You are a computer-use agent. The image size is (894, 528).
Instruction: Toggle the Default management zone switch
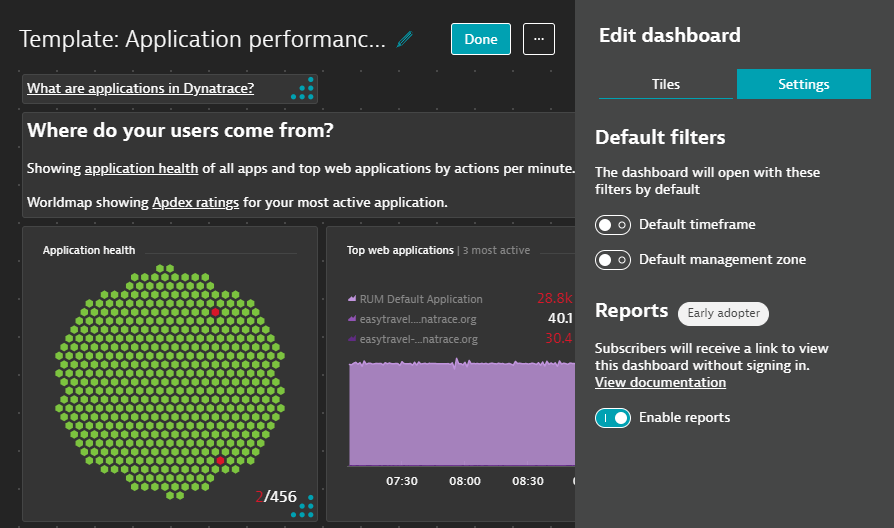coord(613,260)
